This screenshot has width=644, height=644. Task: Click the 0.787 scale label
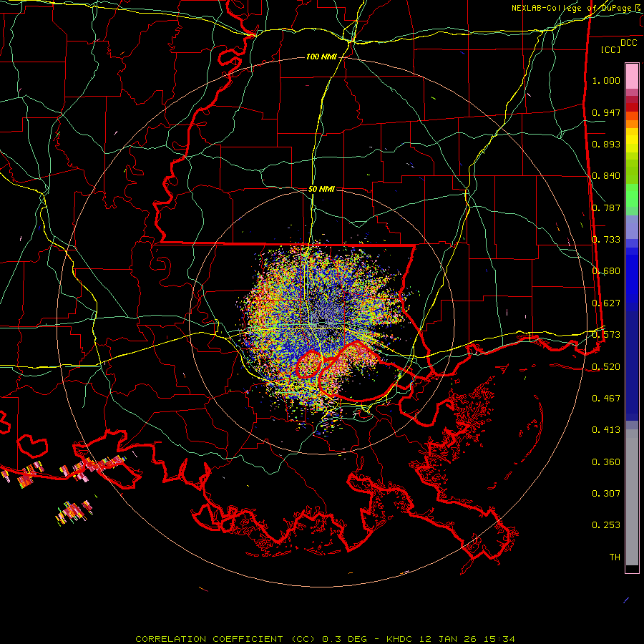[606, 208]
